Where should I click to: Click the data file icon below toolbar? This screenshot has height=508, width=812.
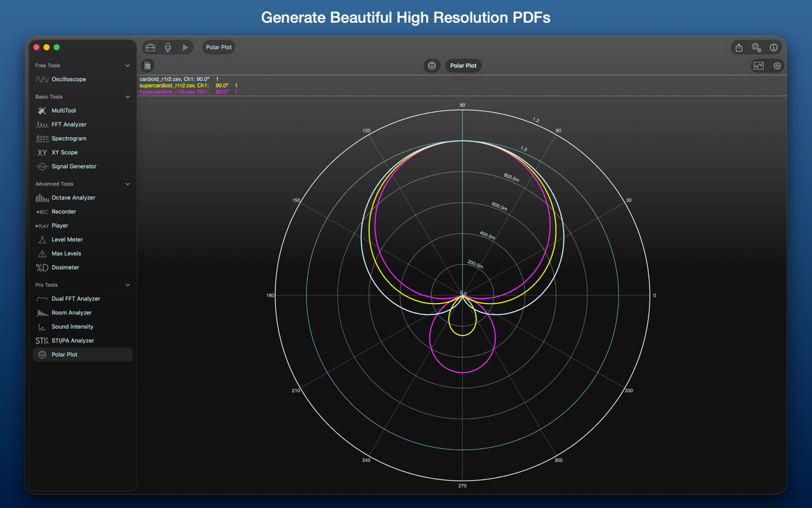[147, 65]
